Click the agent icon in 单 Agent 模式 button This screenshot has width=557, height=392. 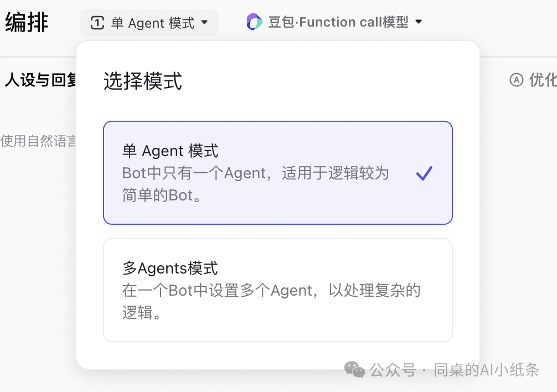click(97, 23)
